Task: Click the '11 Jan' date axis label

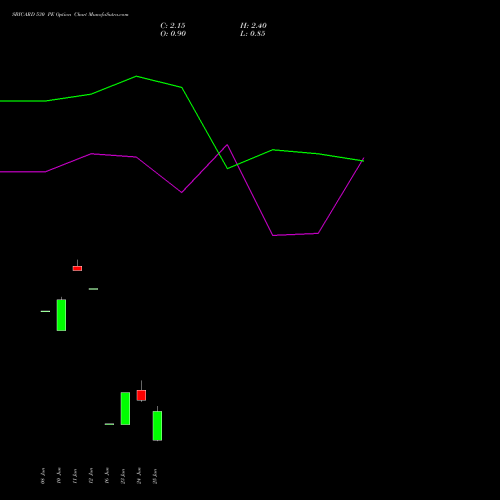Action: click(x=75, y=476)
